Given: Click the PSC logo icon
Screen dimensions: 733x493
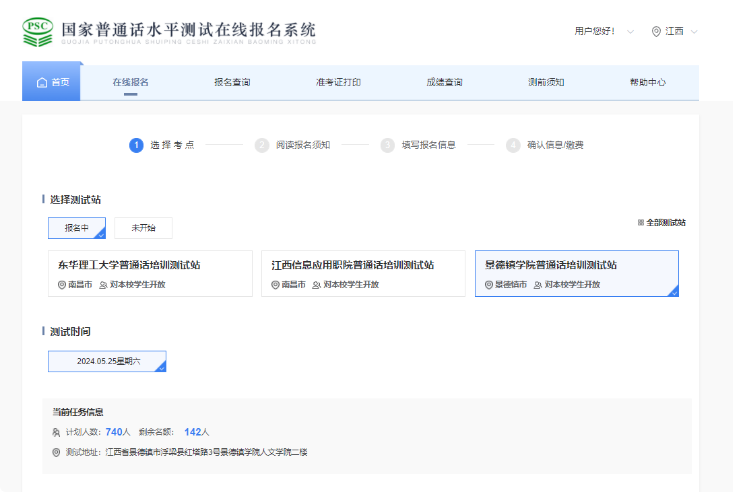Looking at the screenshot, I should (x=39, y=30).
